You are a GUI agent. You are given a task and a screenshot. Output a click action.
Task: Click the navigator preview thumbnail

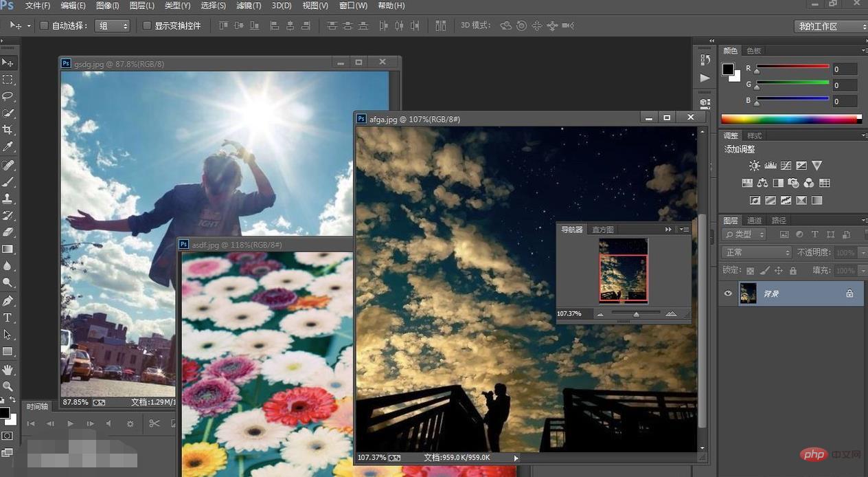click(623, 270)
